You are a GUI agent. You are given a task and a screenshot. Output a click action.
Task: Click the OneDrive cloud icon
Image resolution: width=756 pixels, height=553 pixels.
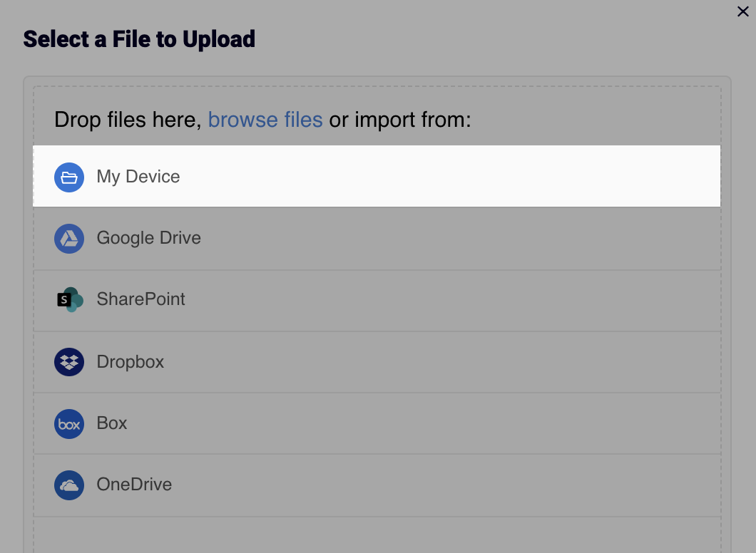click(69, 485)
